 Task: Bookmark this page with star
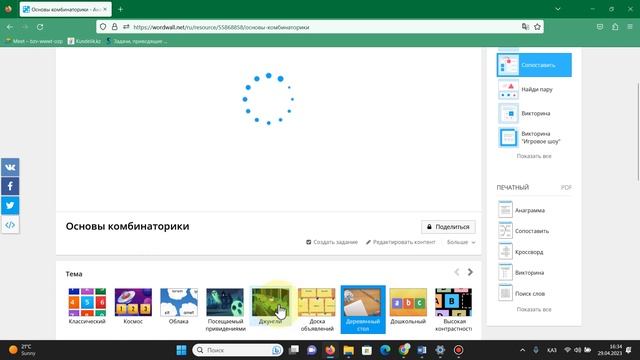tap(537, 27)
